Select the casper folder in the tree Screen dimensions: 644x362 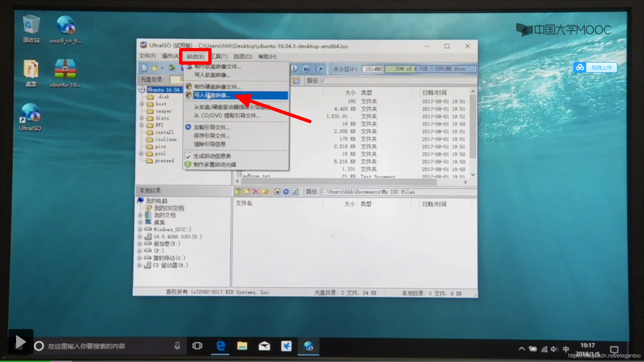coord(163,111)
